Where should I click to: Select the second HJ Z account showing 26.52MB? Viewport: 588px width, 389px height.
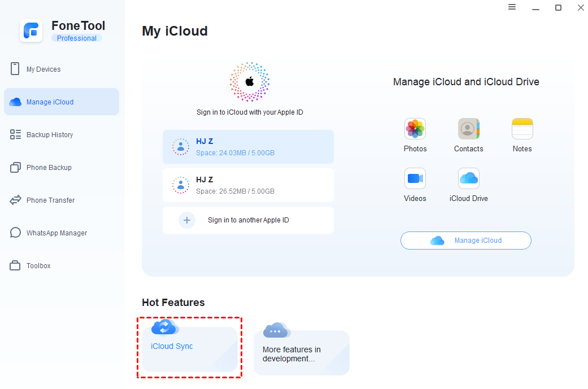coord(248,185)
